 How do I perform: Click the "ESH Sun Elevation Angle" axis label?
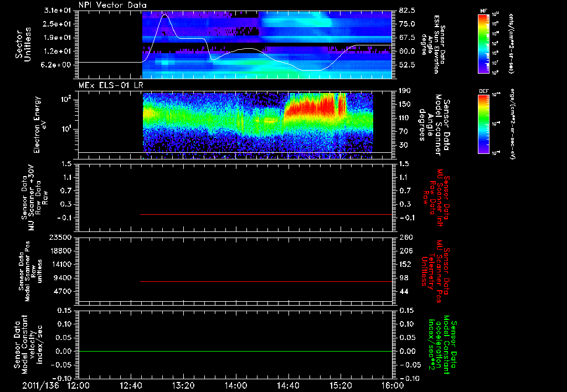tap(434, 44)
